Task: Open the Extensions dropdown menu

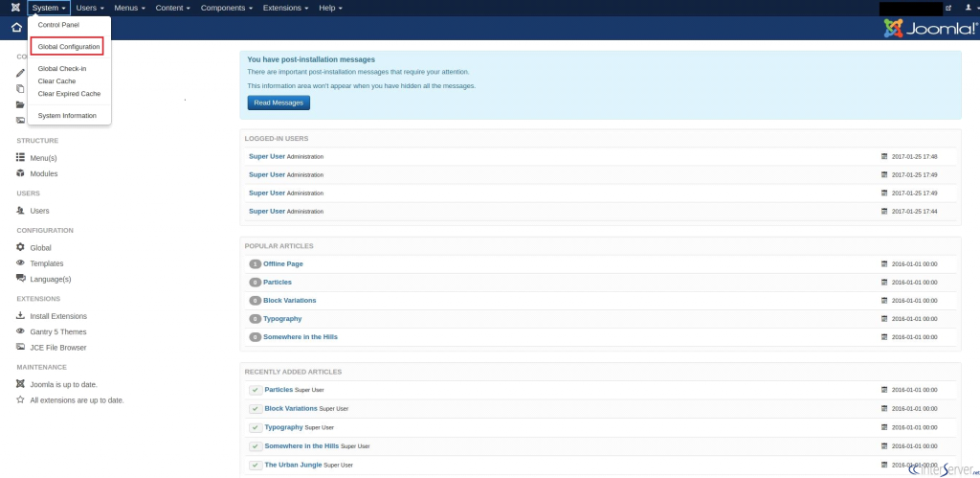Action: click(285, 8)
